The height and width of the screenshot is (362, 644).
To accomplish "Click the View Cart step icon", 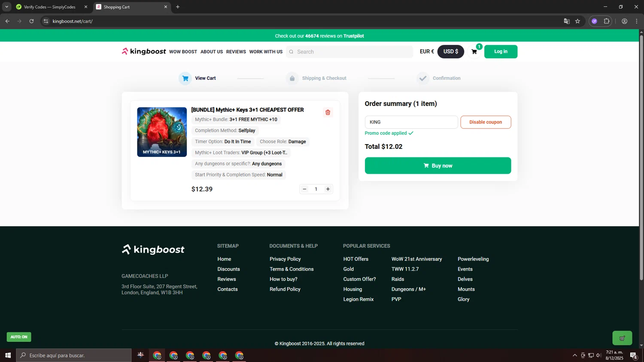I will click(185, 78).
